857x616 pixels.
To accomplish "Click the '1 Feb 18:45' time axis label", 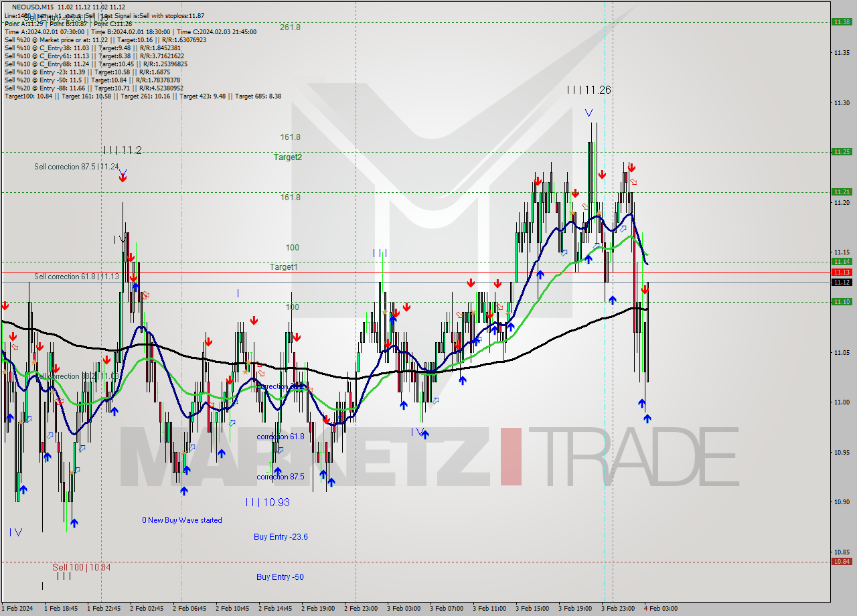I will click(x=61, y=609).
